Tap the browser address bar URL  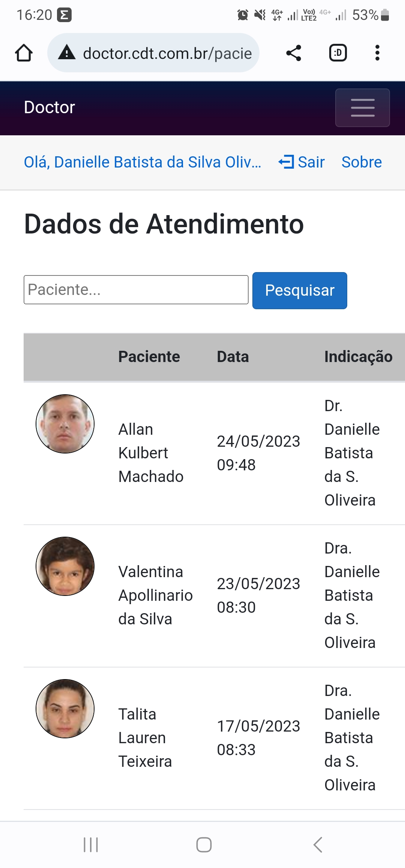(x=167, y=54)
